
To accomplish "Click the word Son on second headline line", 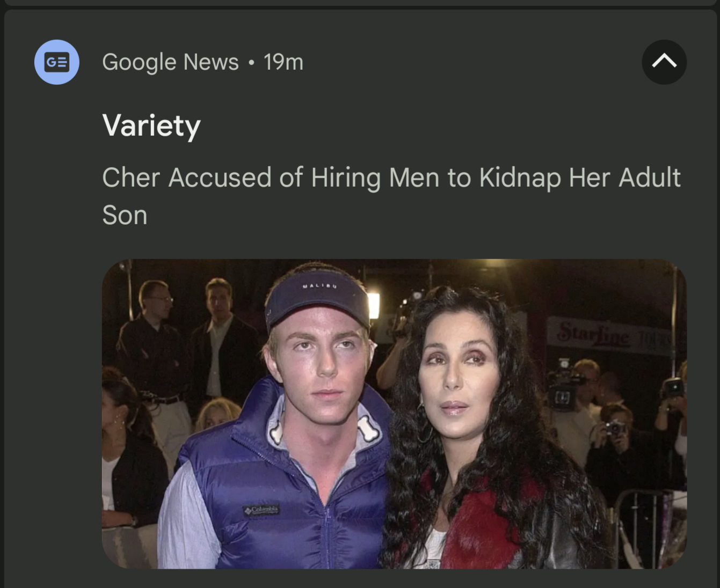I will 125,216.
